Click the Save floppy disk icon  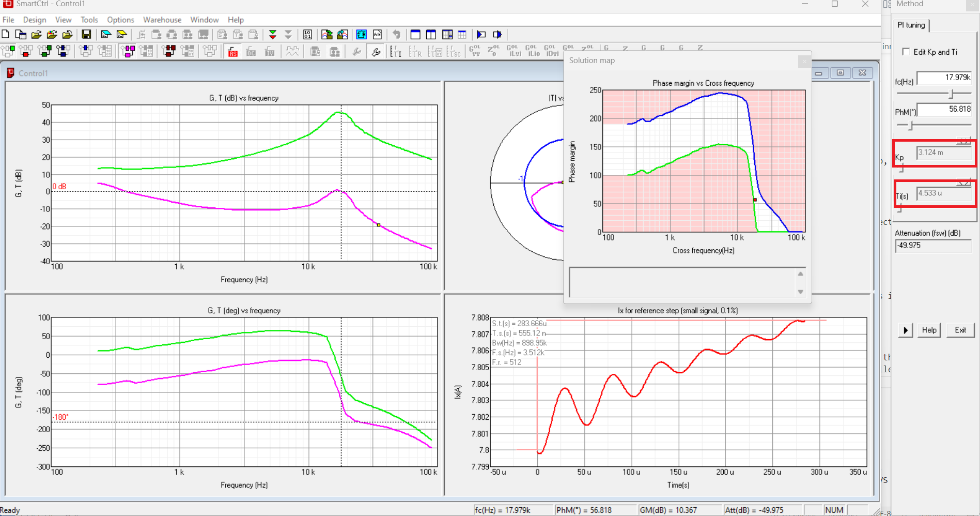[x=86, y=35]
